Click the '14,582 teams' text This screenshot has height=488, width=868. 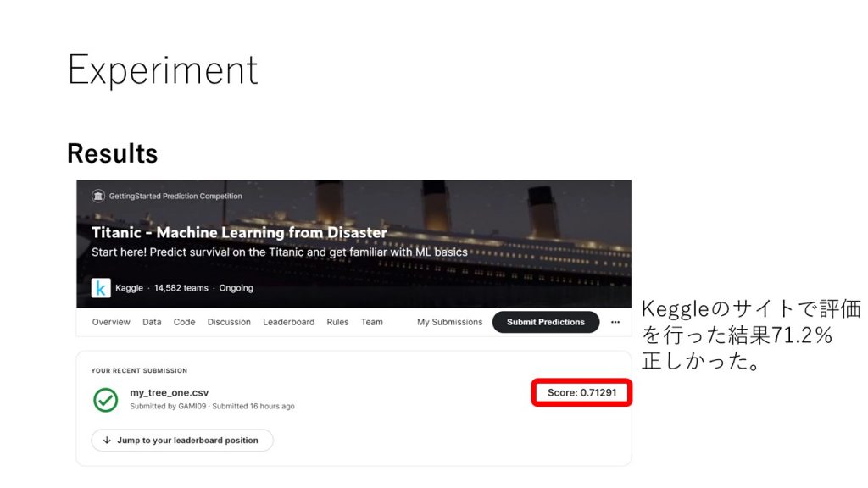181,288
